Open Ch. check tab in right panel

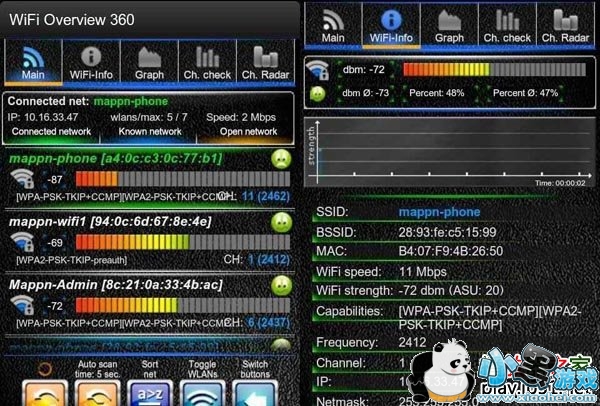(507, 25)
